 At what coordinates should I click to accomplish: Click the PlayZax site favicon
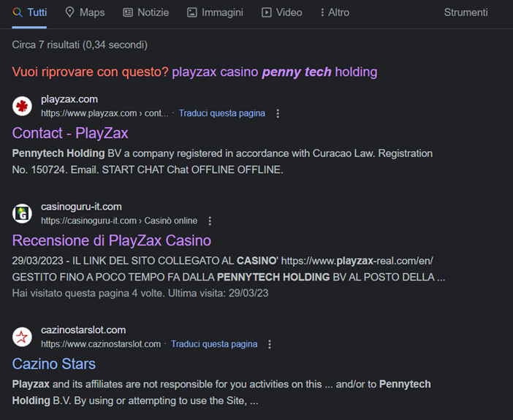(x=23, y=106)
